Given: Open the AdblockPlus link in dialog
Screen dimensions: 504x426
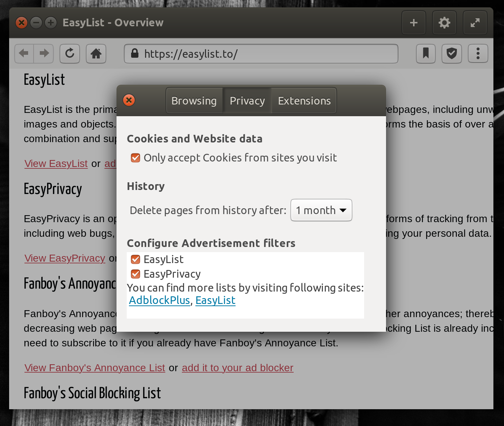Looking at the screenshot, I should click(160, 300).
